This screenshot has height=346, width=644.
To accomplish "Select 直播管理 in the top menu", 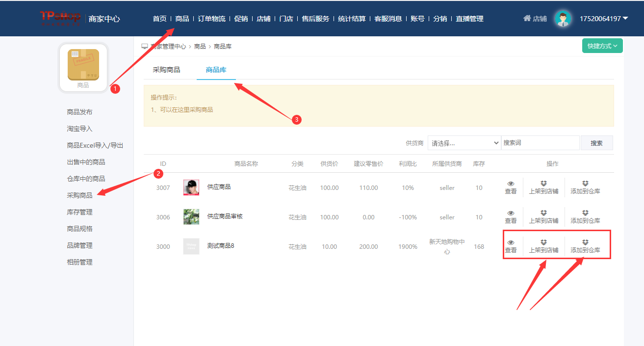I will (469, 19).
